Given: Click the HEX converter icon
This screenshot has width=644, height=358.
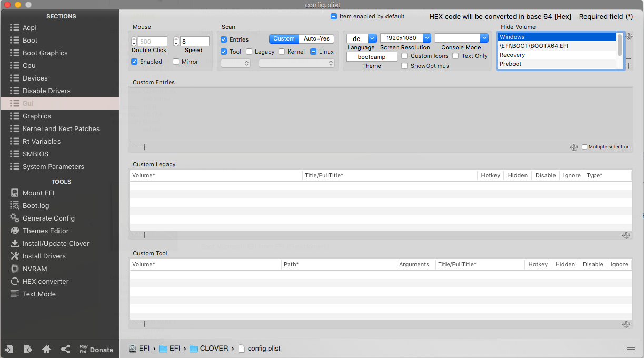Looking at the screenshot, I should tap(15, 281).
